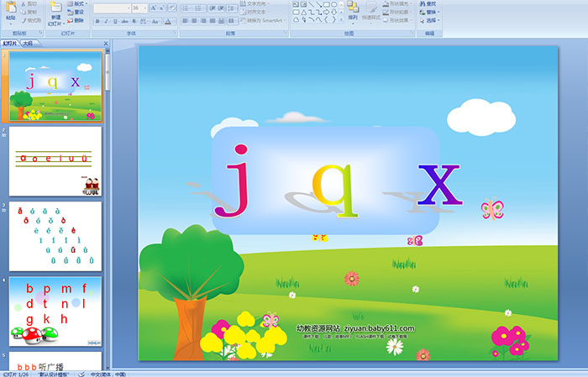Toggle Text Shadow (S) formatting
Image resolution: width=588 pixels, height=377 pixels.
tap(134, 21)
